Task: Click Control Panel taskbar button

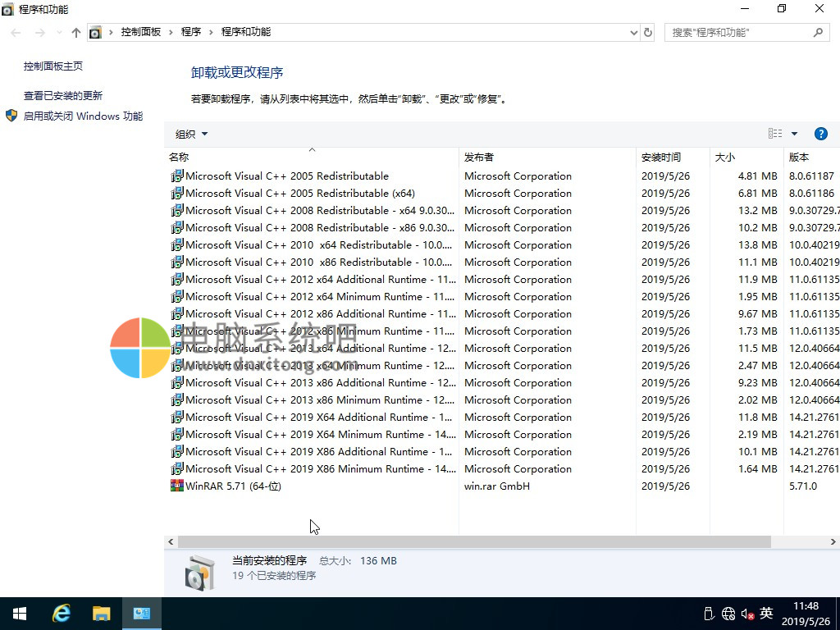Action: tap(141, 614)
